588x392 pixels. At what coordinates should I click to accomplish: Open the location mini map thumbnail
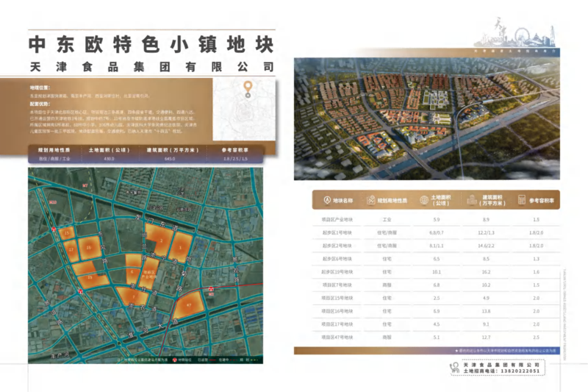coord(244,109)
